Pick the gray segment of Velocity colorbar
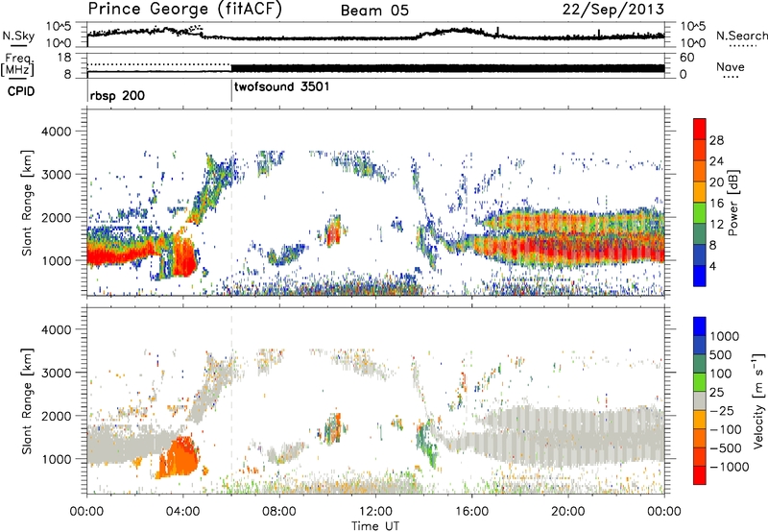This screenshot has width=768, height=532. [700, 400]
